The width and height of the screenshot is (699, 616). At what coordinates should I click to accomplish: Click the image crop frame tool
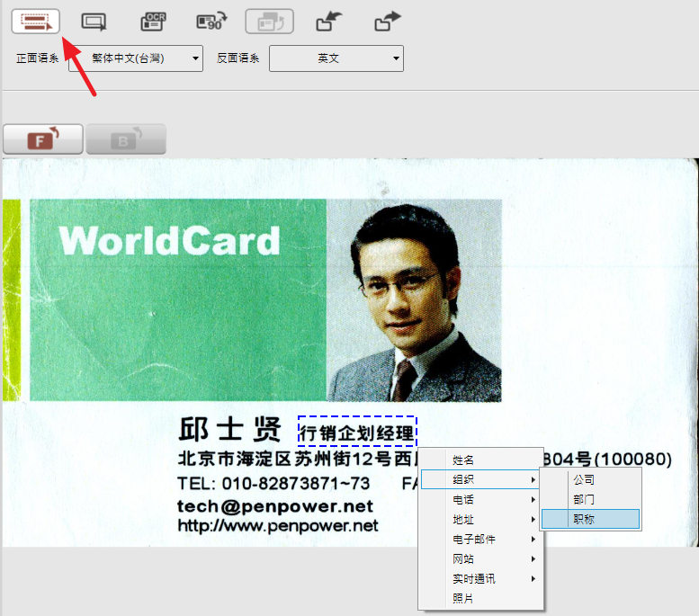point(94,20)
